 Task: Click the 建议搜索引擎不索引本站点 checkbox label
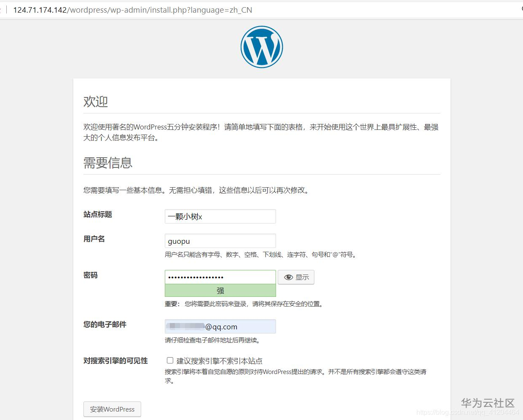(220, 361)
